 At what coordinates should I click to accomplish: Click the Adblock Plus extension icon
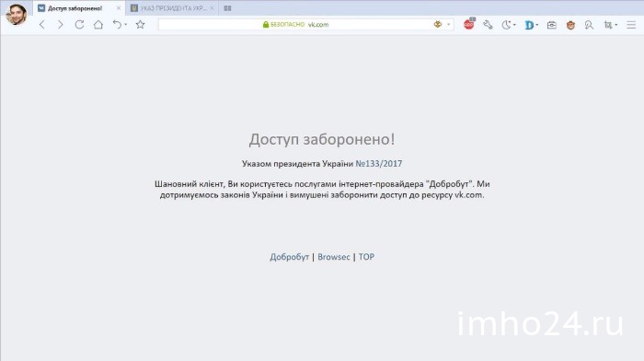[468, 25]
